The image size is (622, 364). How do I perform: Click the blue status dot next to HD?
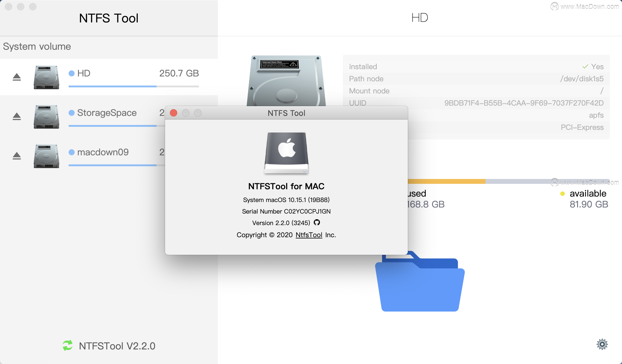tap(72, 73)
